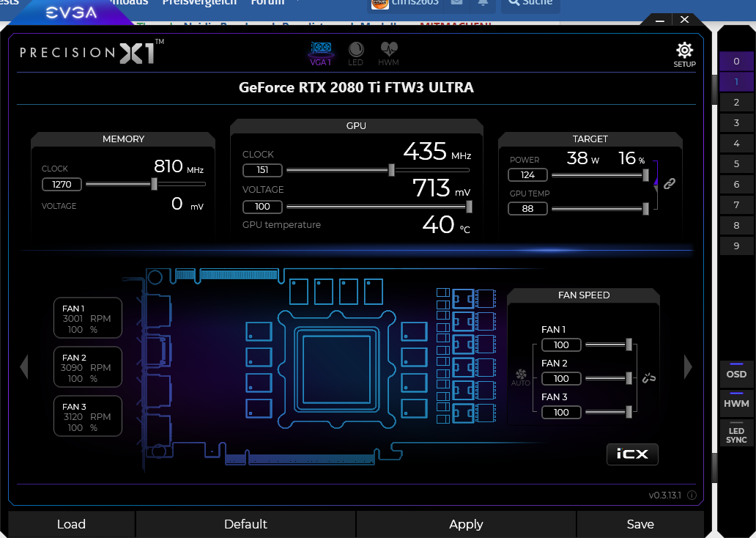Image resolution: width=756 pixels, height=538 pixels.
Task: Click the memory clock offset field 1270
Action: (x=62, y=184)
